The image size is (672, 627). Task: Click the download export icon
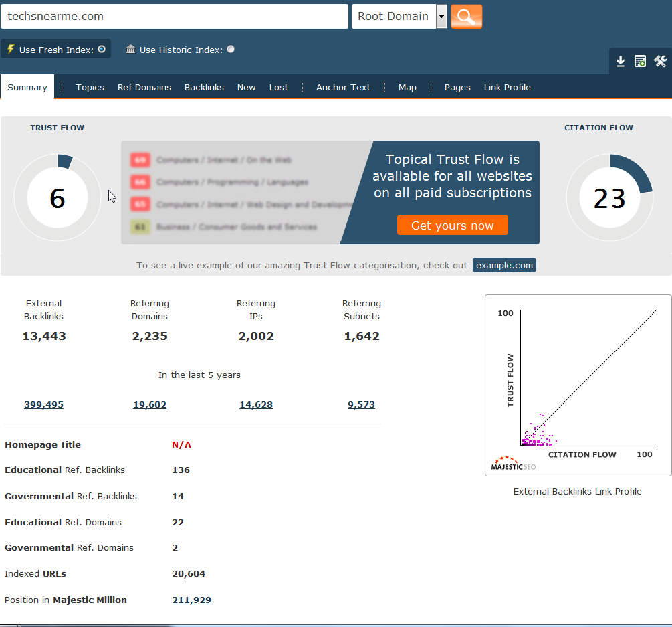(620, 62)
